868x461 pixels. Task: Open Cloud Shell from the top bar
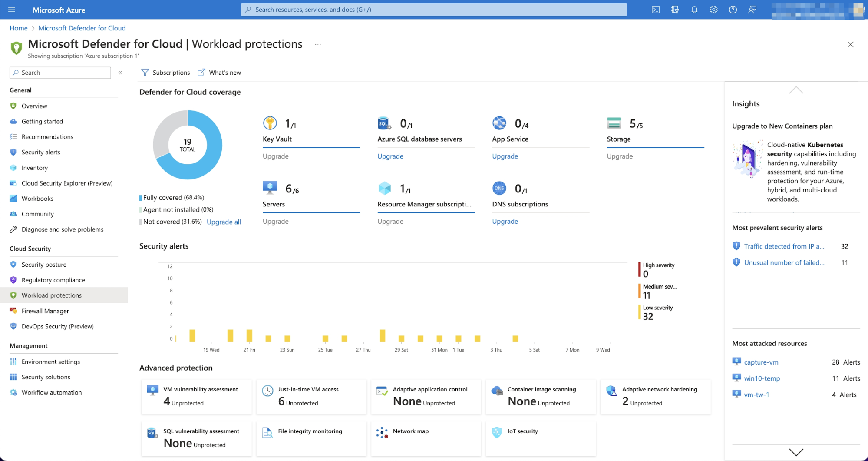pos(656,10)
